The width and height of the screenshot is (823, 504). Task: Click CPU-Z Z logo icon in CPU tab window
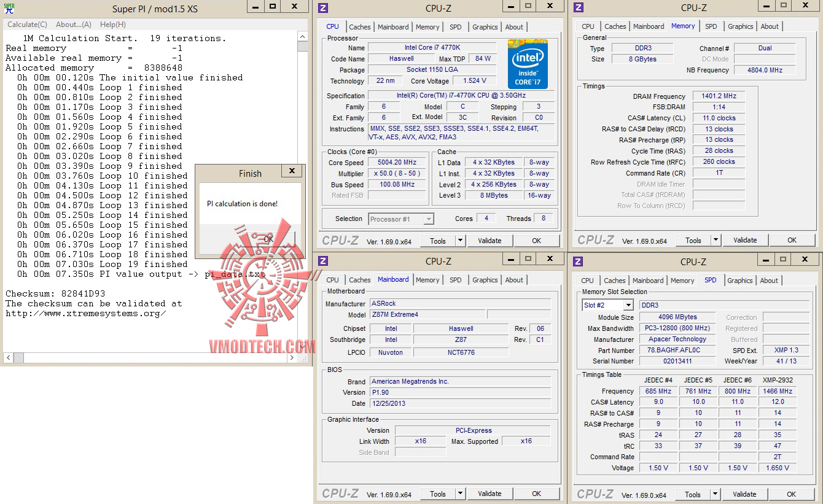click(324, 8)
